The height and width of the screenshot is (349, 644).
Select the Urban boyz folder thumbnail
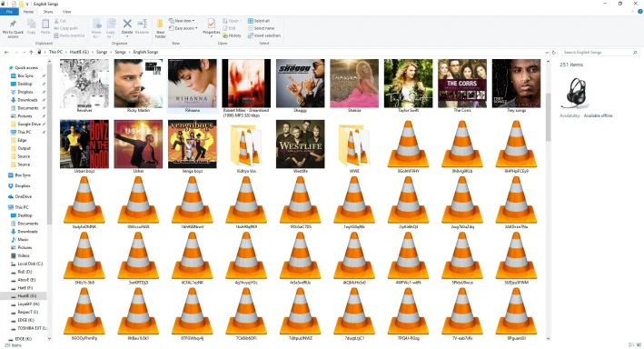[x=84, y=146]
